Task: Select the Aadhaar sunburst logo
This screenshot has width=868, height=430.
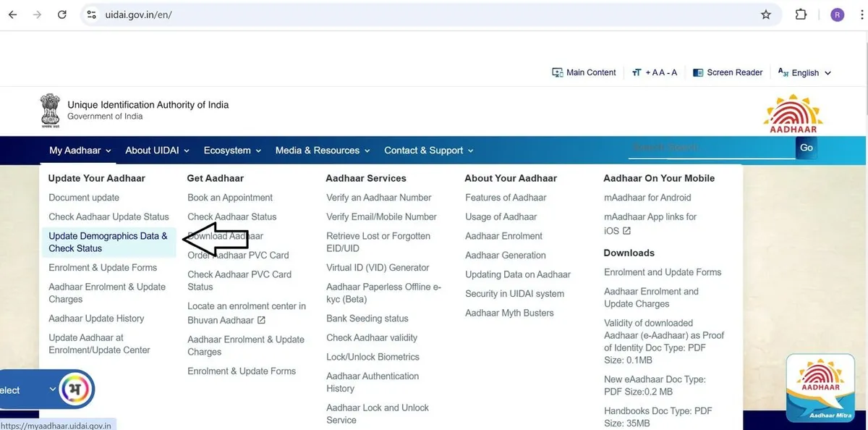Action: click(x=792, y=112)
